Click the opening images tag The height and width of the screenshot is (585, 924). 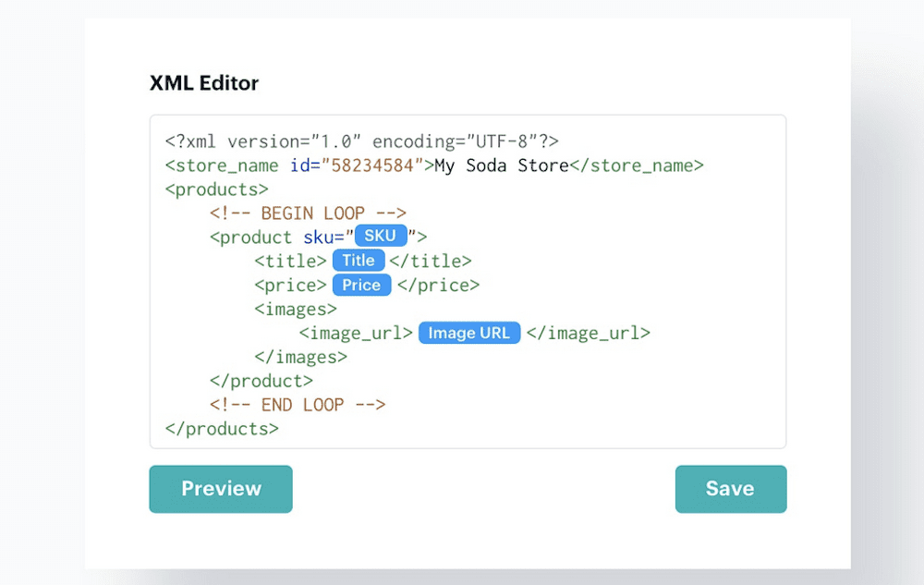[295, 309]
